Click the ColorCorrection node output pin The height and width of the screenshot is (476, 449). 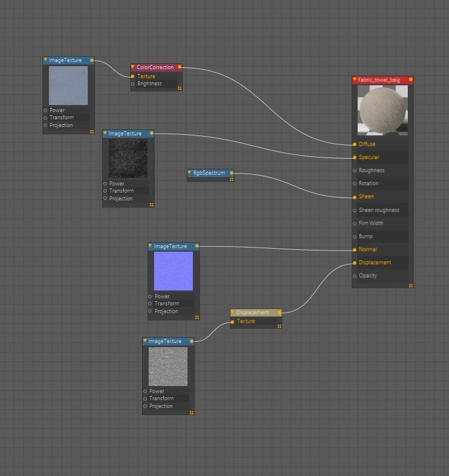click(180, 67)
